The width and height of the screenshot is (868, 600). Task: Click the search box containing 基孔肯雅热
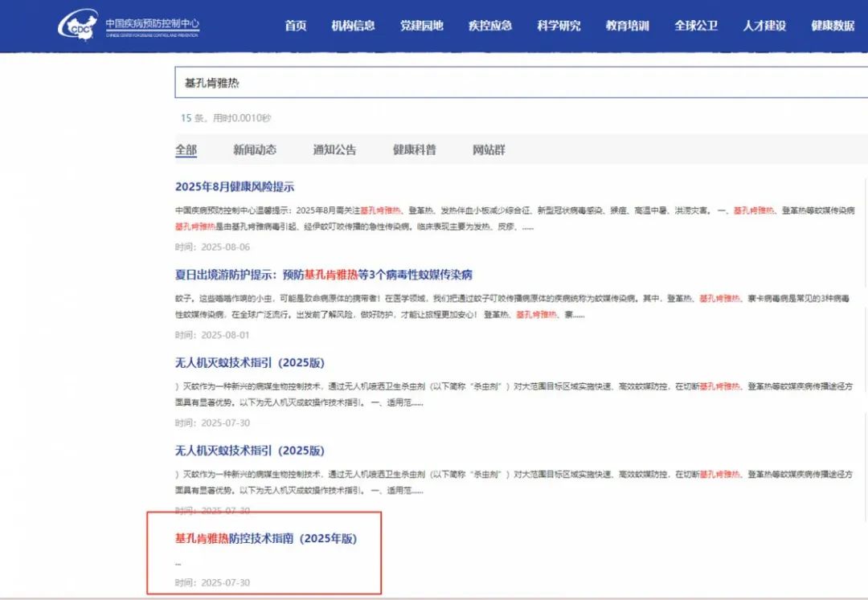pos(514,83)
